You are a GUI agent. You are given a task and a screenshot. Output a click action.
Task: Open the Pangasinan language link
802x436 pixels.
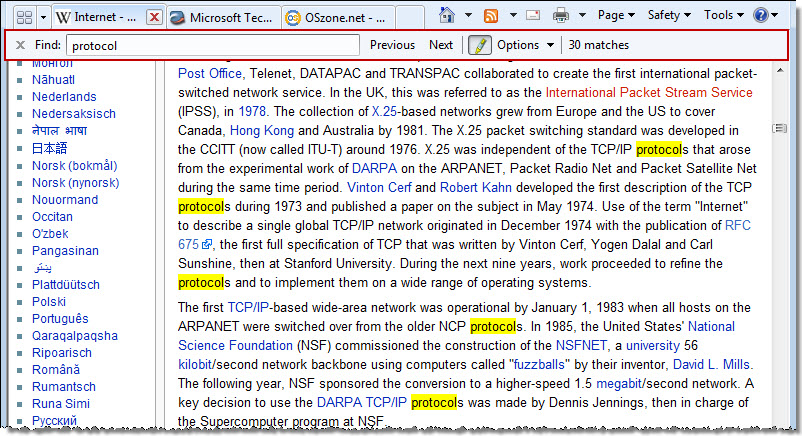click(x=65, y=251)
